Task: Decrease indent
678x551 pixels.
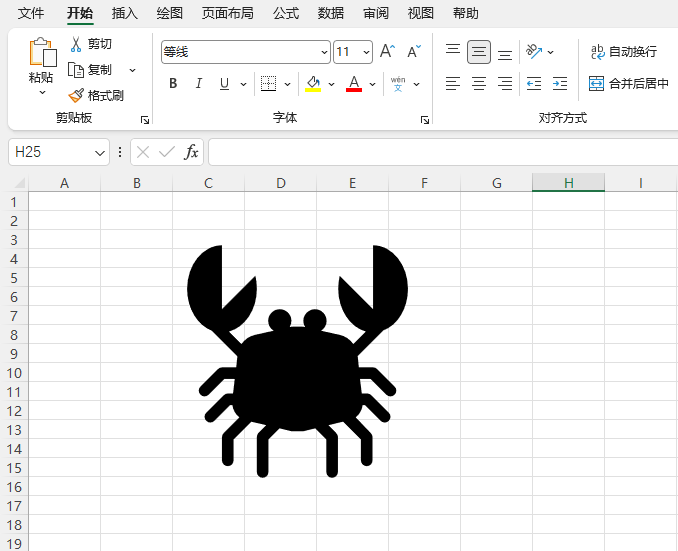Action: click(534, 83)
